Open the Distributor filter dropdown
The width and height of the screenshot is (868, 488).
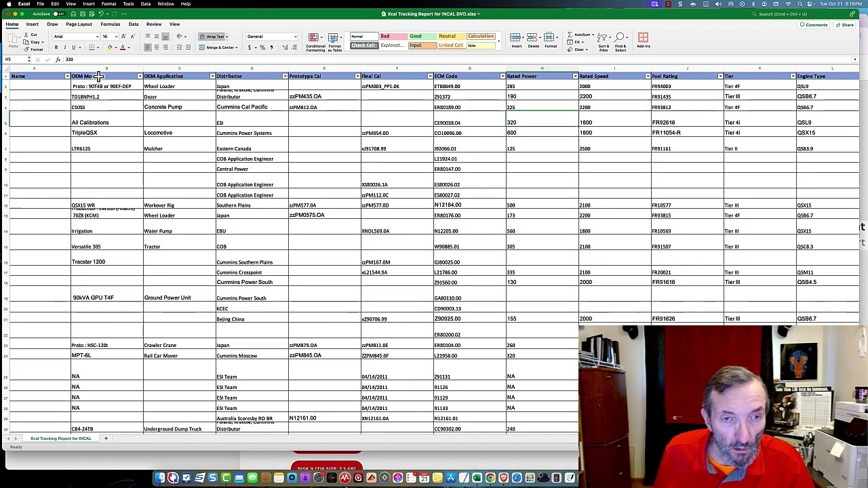285,77
